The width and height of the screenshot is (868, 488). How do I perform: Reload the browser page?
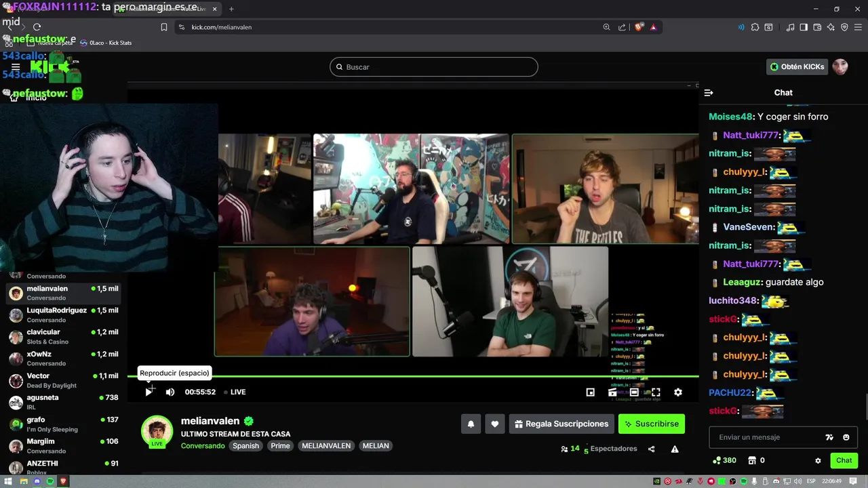coord(37,27)
